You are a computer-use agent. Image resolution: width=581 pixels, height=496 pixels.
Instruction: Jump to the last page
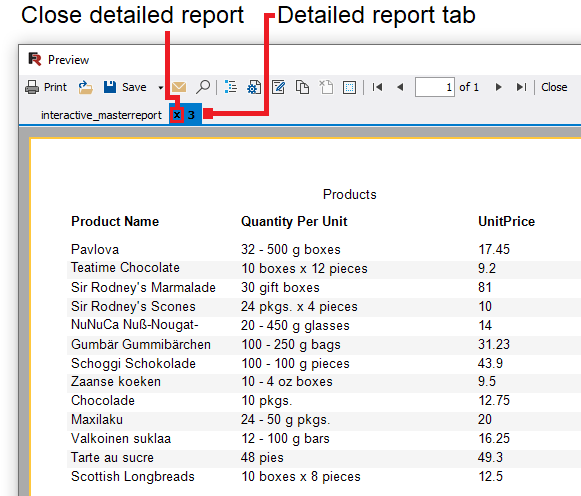(521, 87)
